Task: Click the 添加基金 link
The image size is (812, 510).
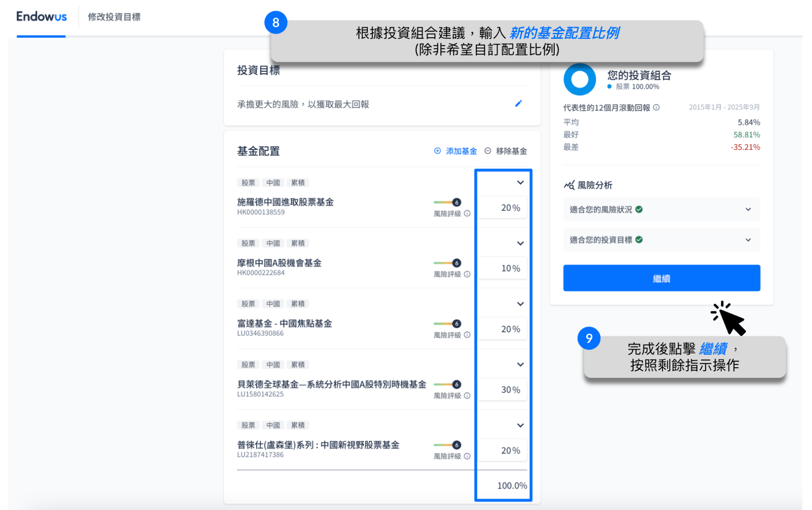Action: pyautogui.click(x=461, y=151)
